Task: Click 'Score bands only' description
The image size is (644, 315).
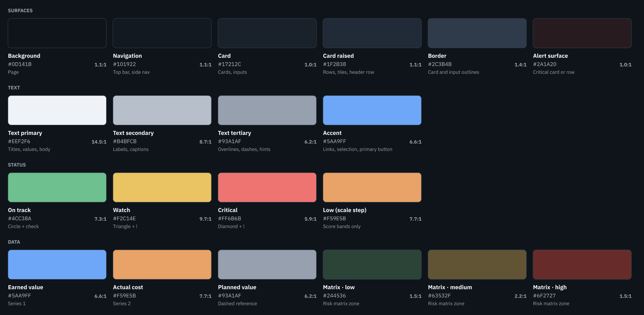Action: (x=342, y=227)
